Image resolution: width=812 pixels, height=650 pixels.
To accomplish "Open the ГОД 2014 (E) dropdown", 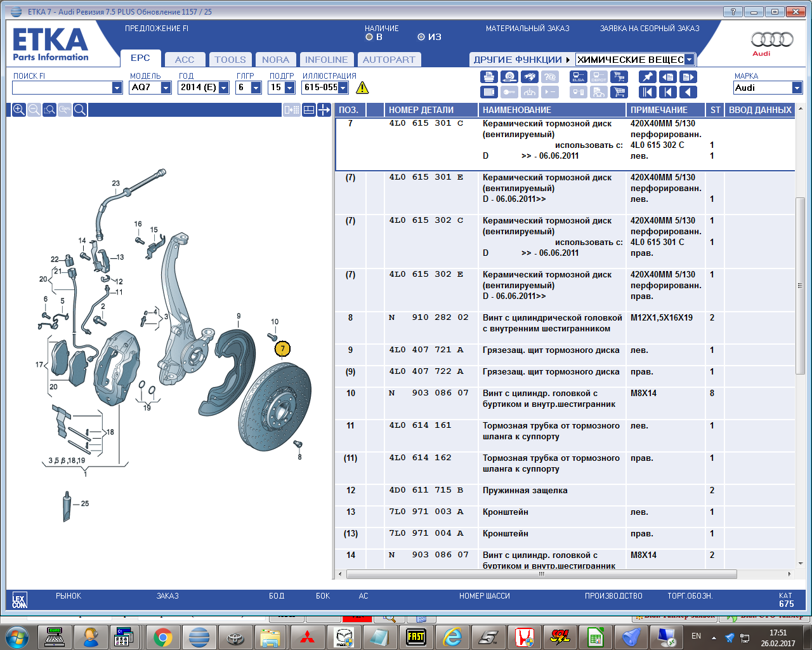I will 223,88.
